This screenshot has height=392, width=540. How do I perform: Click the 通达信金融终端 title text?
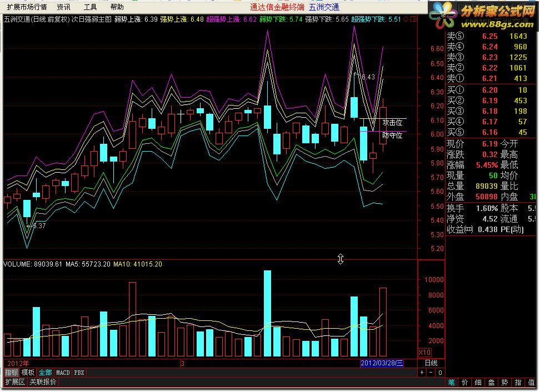click(x=277, y=7)
